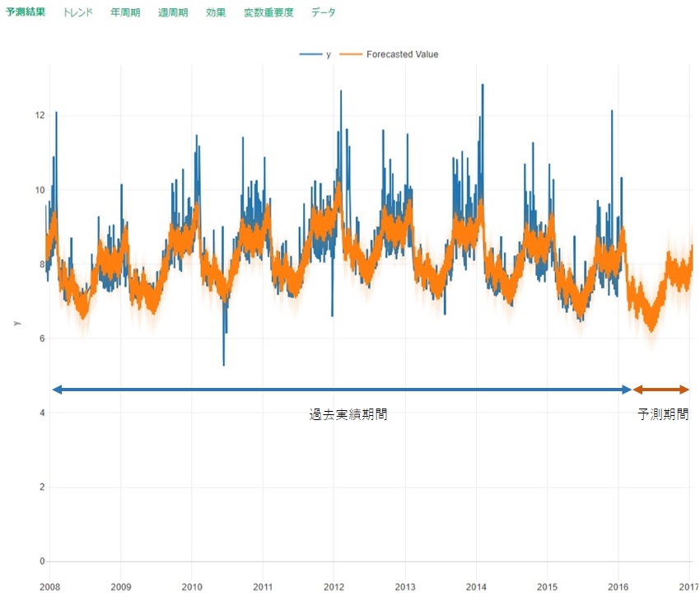Click the 10 y-axis tick label
Screen dimensions: 700x593
tap(40, 189)
